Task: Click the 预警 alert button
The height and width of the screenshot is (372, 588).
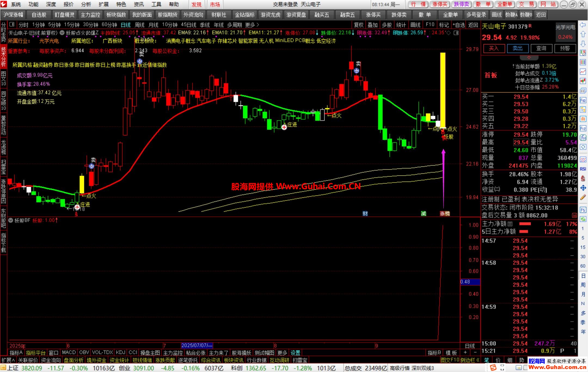Action: tap(565, 48)
